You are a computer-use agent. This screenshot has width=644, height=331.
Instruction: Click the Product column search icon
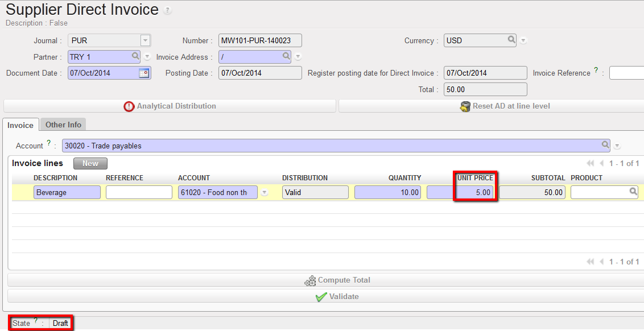(x=633, y=192)
